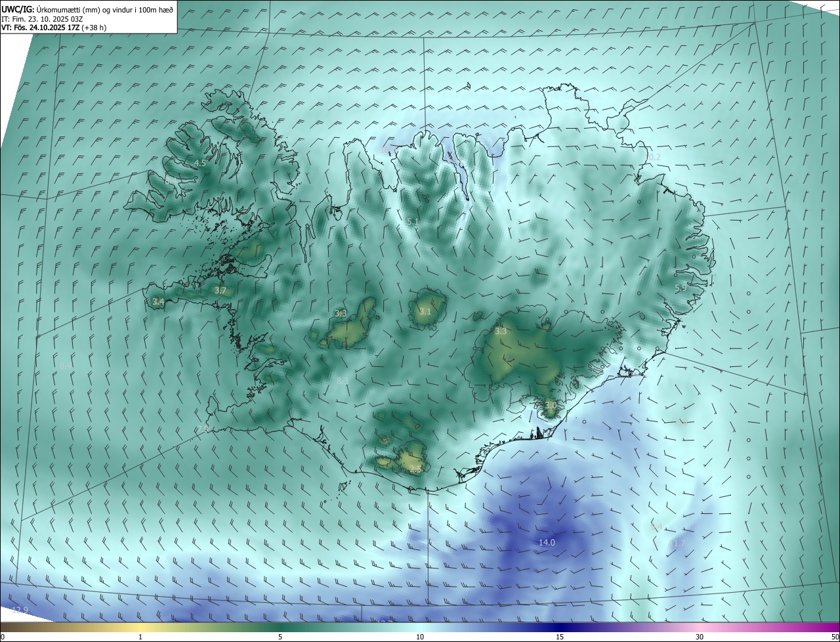Click the 11.7 value label southeast of Iceland

677,543
